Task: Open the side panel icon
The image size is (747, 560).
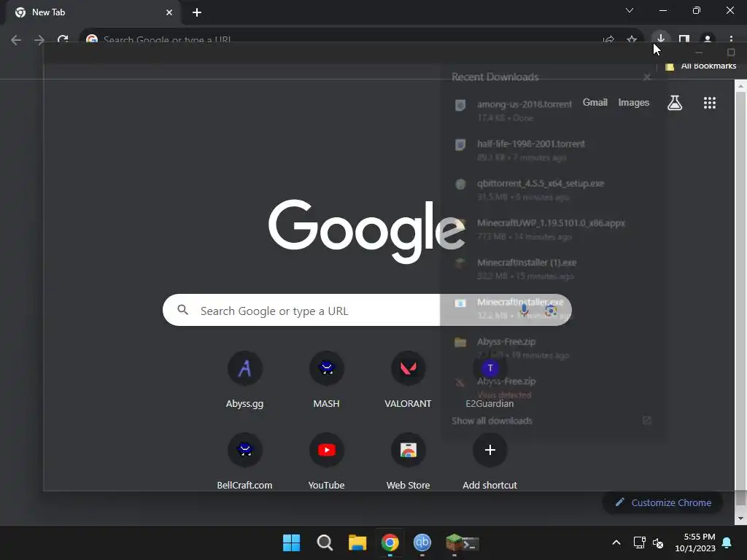Action: [x=684, y=39]
